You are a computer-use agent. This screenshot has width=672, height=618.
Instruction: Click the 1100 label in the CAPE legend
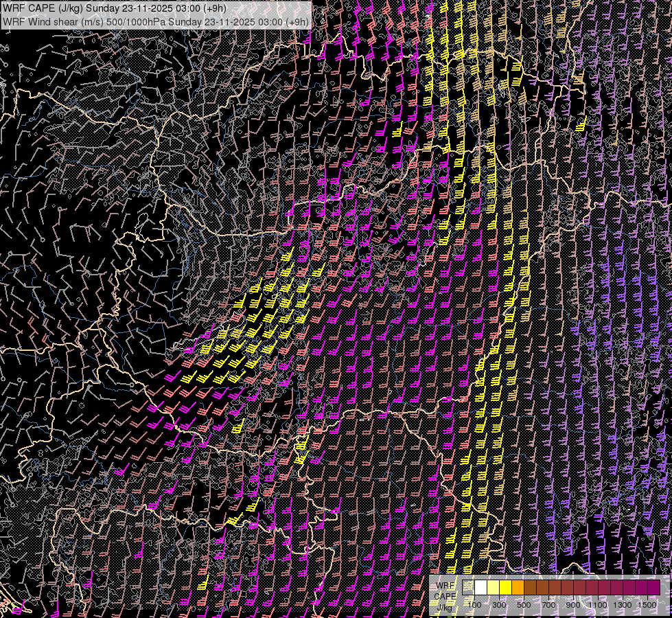coord(598,605)
